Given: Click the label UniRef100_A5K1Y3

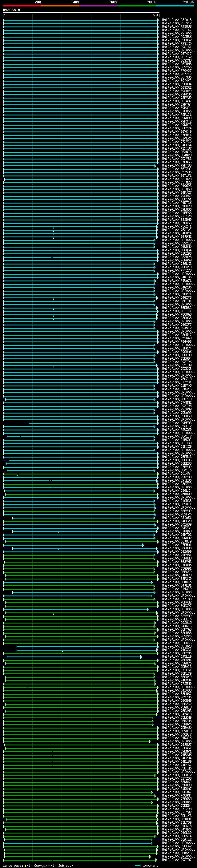Looking at the screenshot, I should [x=177, y=816].
